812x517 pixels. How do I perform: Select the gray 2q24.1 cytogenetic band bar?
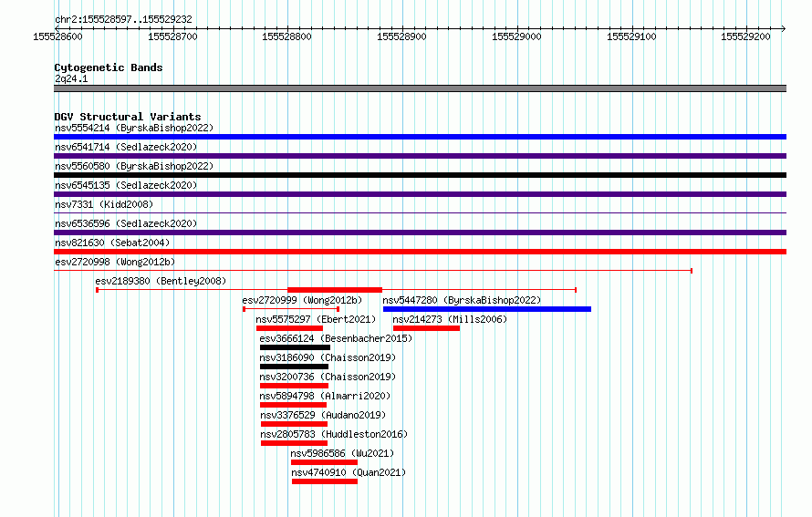[x=420, y=88]
